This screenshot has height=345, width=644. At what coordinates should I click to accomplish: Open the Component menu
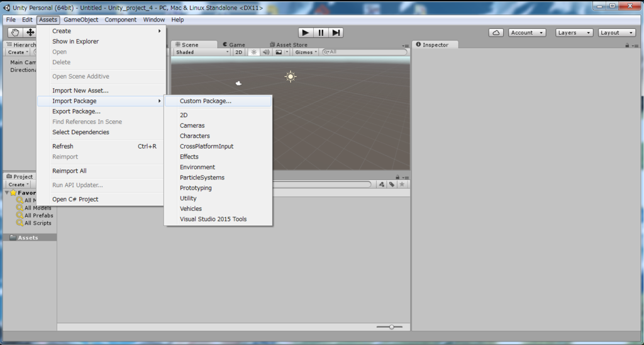pyautogui.click(x=120, y=20)
